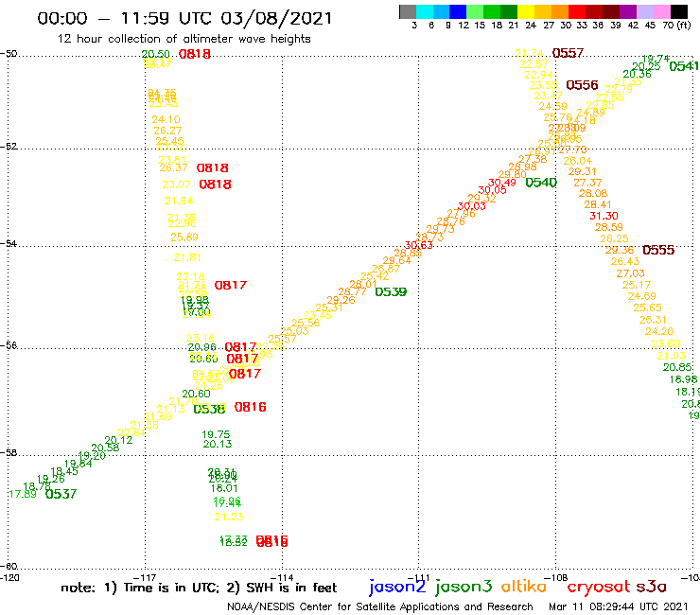Click the yellow value '21.81'

(187, 257)
